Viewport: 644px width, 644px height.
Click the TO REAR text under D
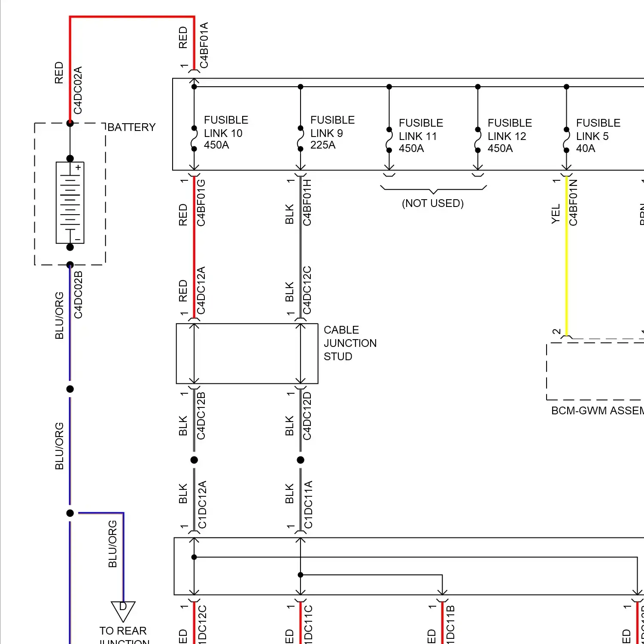pyautogui.click(x=123, y=631)
